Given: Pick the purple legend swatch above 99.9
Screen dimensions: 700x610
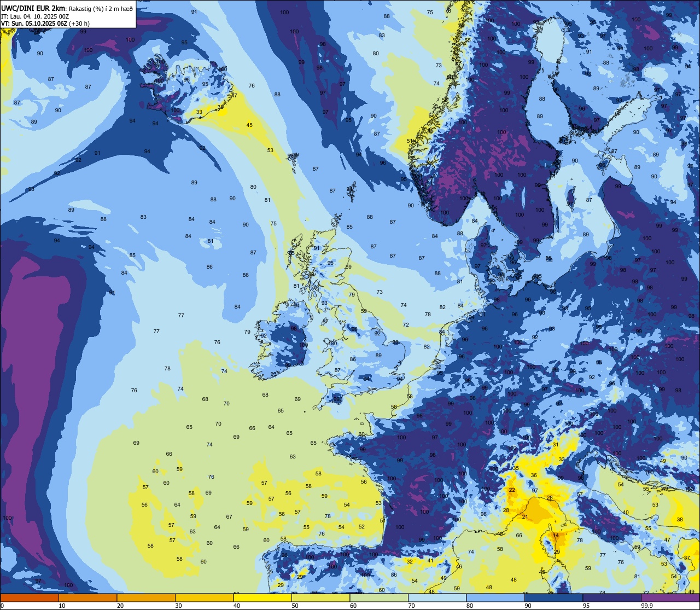Looking at the screenshot, I should (x=670, y=598).
